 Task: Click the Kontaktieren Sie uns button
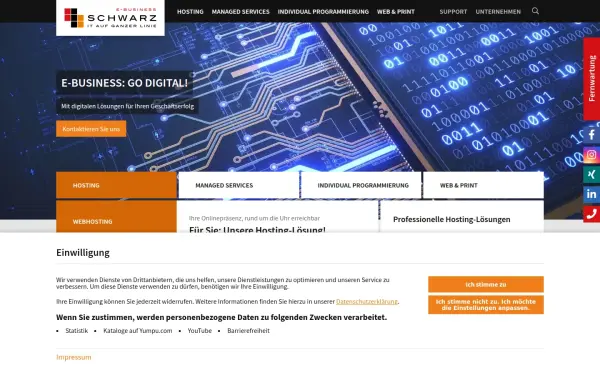point(91,129)
